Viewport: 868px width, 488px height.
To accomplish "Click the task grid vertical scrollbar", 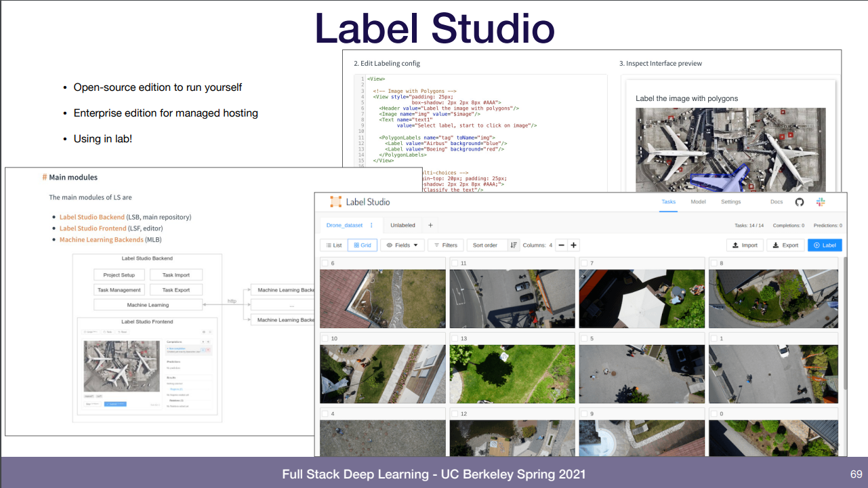I will click(x=844, y=322).
